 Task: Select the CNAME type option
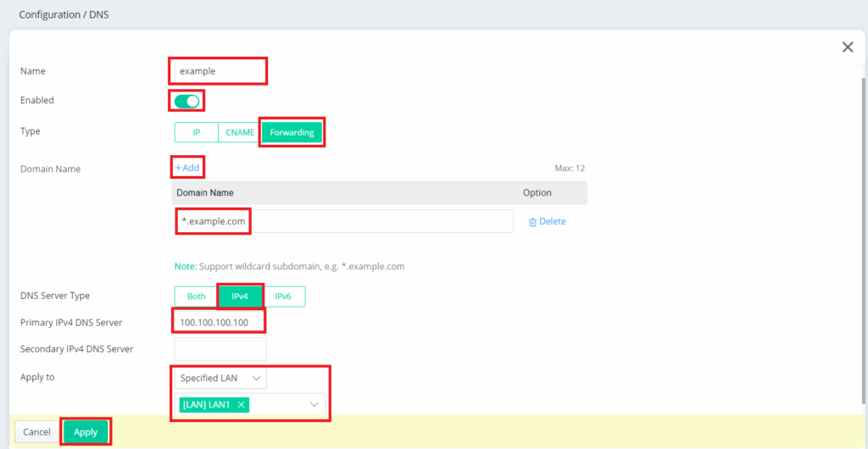[240, 132]
